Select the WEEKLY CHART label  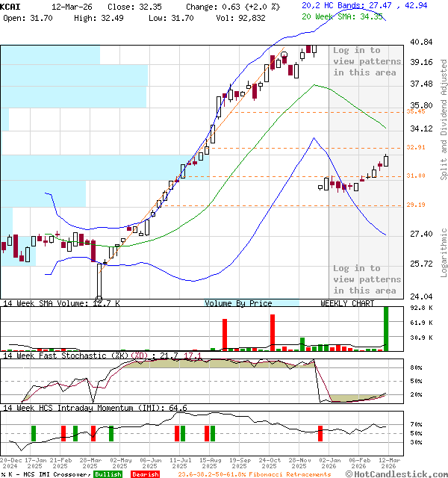[x=347, y=303]
